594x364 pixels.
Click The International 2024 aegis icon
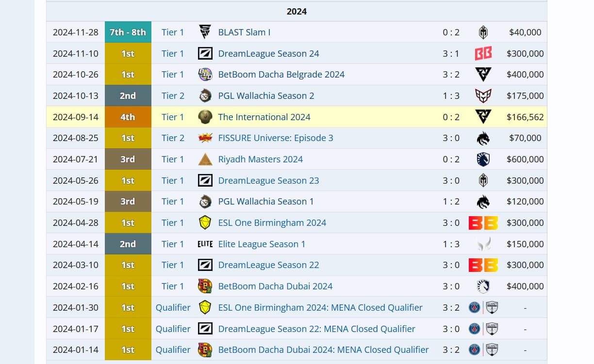pyautogui.click(x=205, y=117)
